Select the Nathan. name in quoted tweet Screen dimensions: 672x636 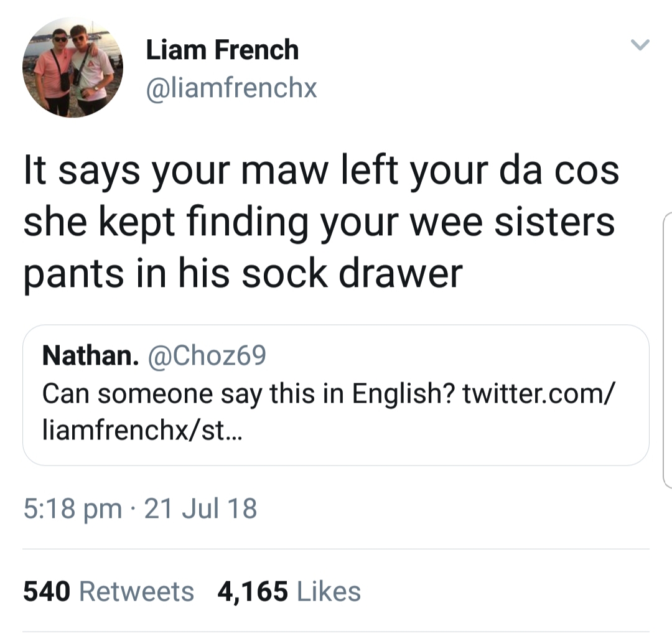pos(90,356)
